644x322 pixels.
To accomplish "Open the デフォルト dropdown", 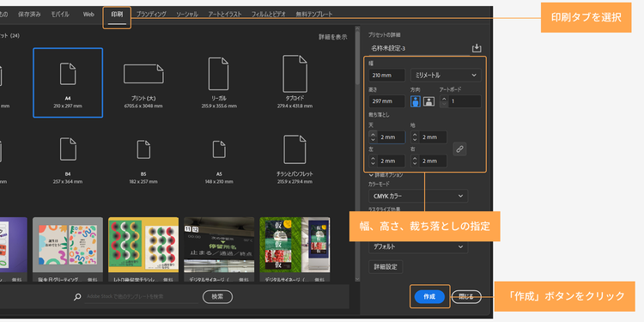I will (418, 246).
